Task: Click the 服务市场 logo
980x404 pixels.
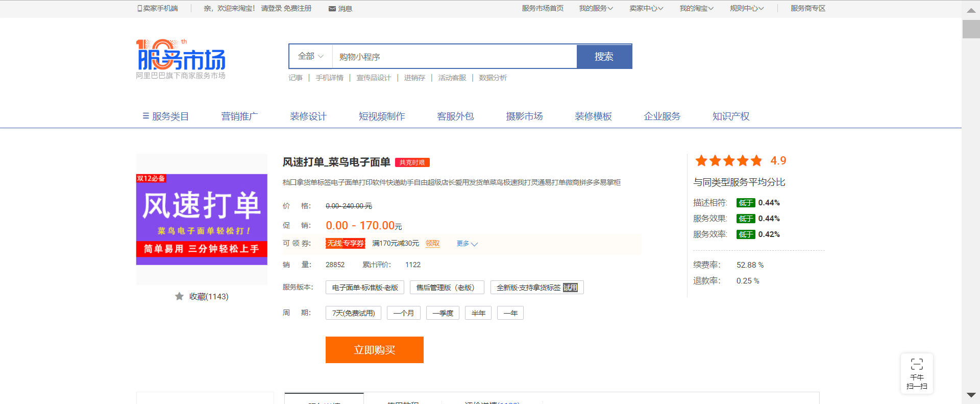Action: coord(181,59)
